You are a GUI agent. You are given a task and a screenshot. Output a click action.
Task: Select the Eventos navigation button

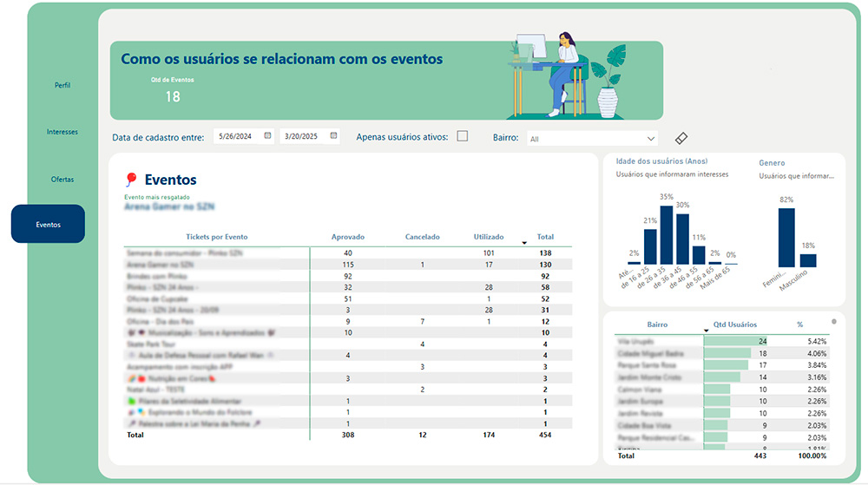point(49,224)
